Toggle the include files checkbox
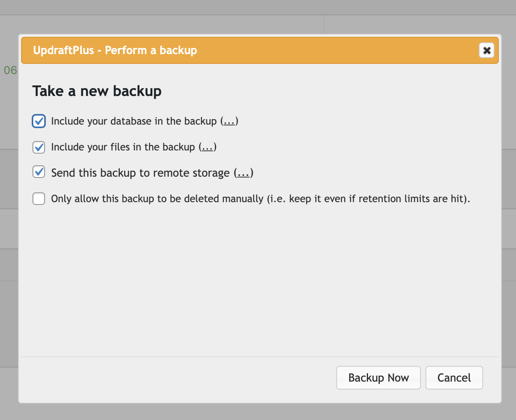 point(39,147)
